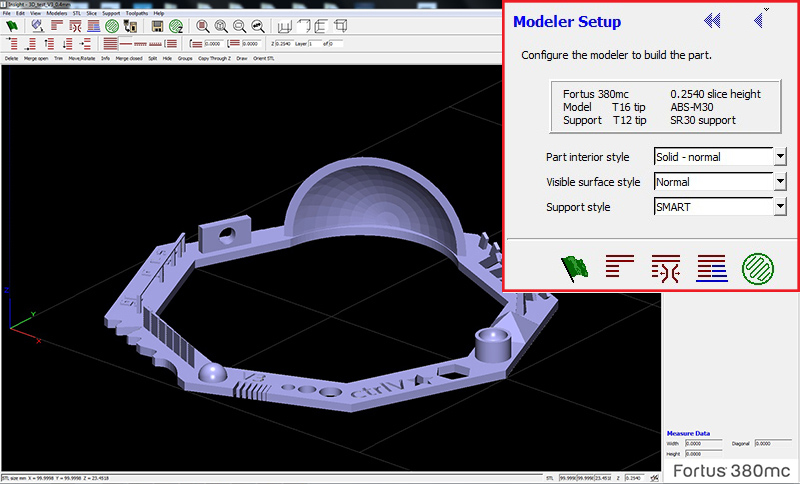Click the bracketed layers display icon
This screenshot has width=800, height=484.
171,43
